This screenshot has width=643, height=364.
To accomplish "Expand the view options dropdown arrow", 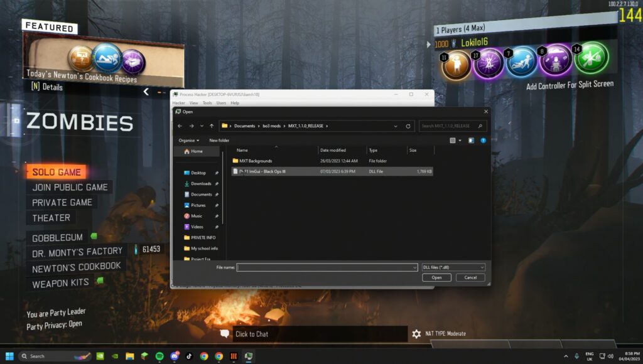I will (x=460, y=141).
